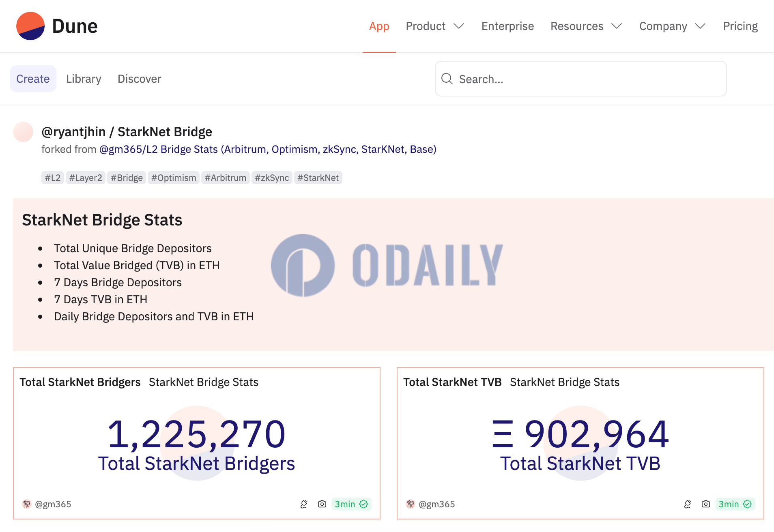Screen dimensions: 774x532
Task: Focus the Search input field
Action: (580, 79)
